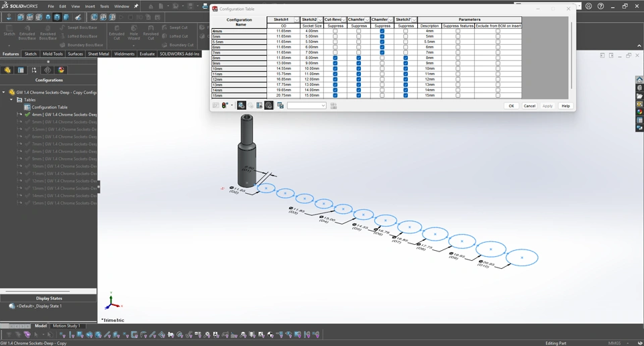Screen dimensions: 644x346
Task: Click the Save Table View icon in dialog
Action: tap(280, 105)
